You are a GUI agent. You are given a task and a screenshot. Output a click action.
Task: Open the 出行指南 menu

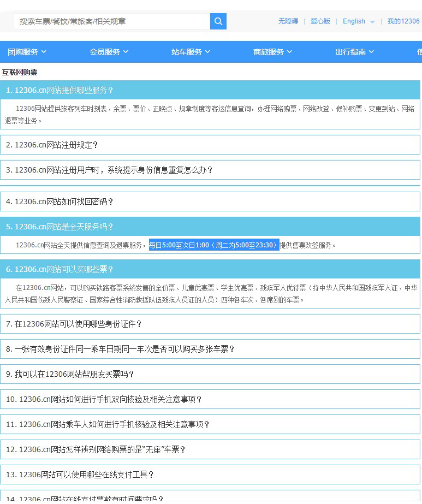tap(354, 52)
